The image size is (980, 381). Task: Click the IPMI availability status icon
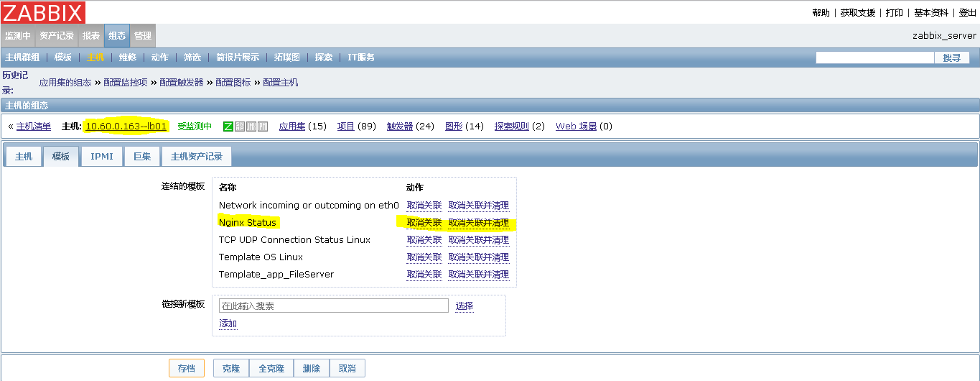(x=263, y=127)
